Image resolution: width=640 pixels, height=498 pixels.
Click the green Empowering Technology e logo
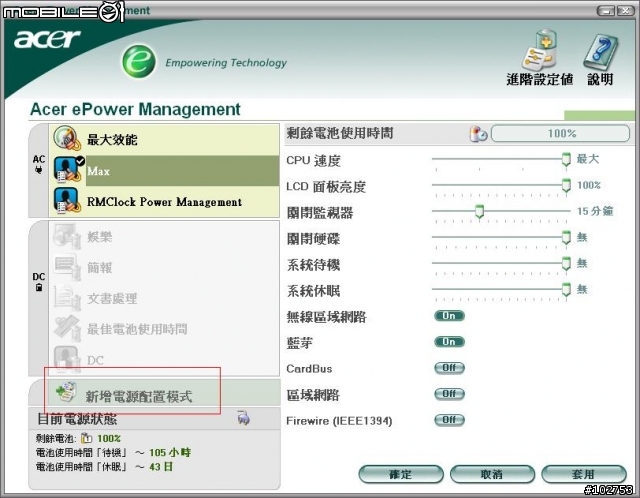point(139,61)
